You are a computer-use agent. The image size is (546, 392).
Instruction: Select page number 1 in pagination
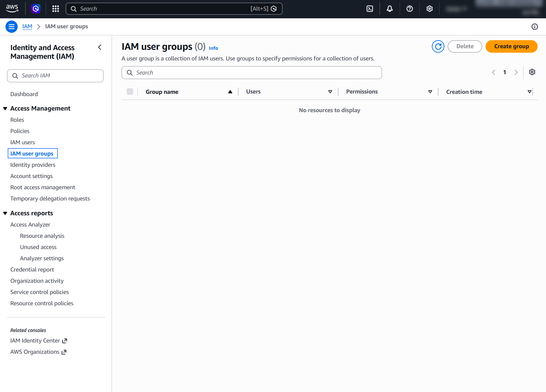[505, 72]
